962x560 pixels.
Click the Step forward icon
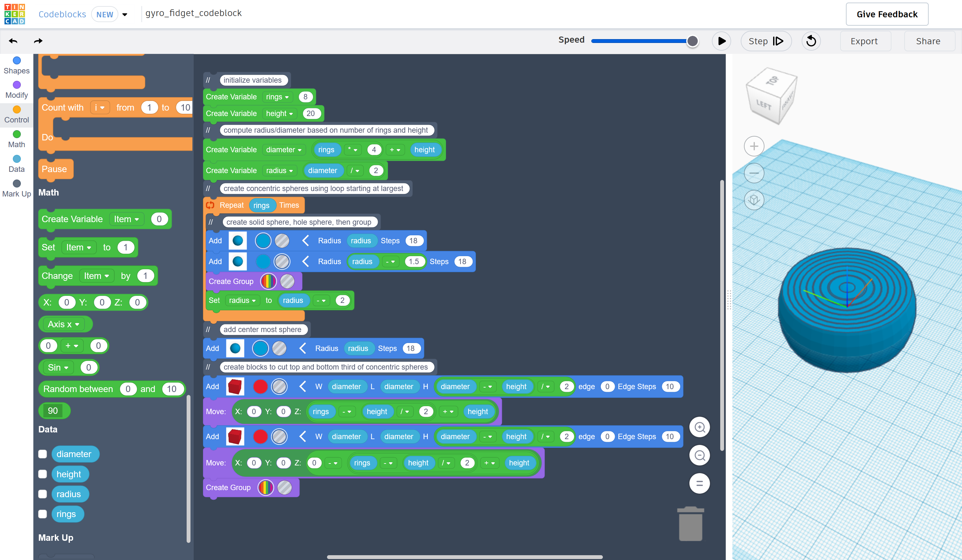coord(778,41)
